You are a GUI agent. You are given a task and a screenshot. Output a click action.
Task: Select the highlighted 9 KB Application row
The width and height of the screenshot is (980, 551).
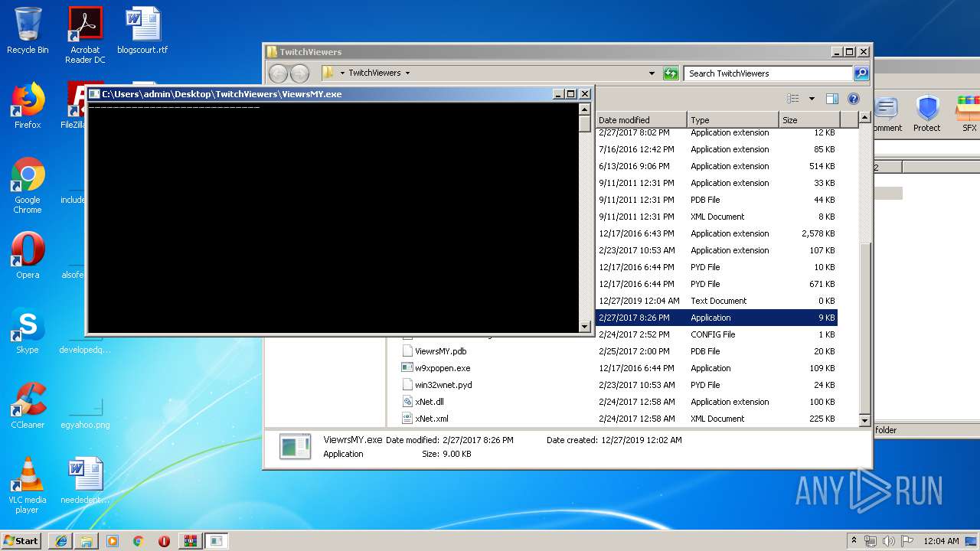pos(716,318)
